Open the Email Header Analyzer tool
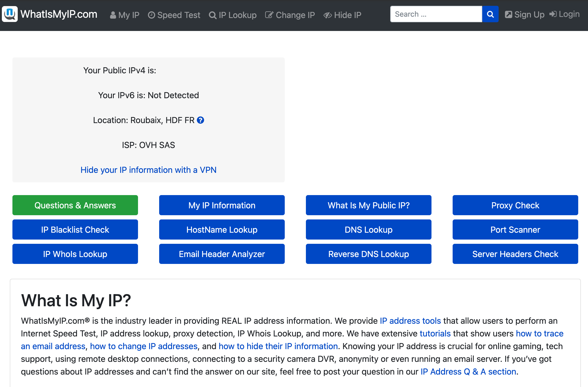Image resolution: width=588 pixels, height=387 pixels. point(222,254)
